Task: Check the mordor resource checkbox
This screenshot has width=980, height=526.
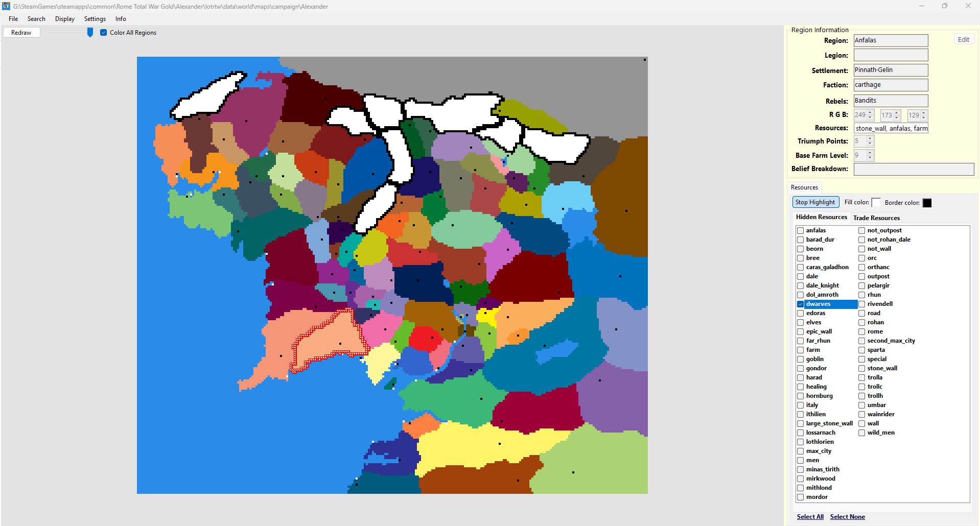Action: pyautogui.click(x=801, y=497)
